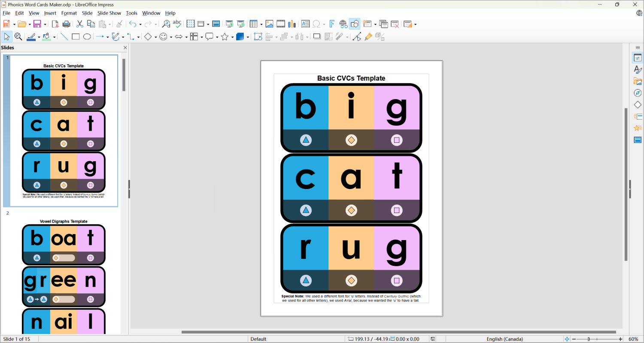Open Find & Replace tool

(166, 24)
